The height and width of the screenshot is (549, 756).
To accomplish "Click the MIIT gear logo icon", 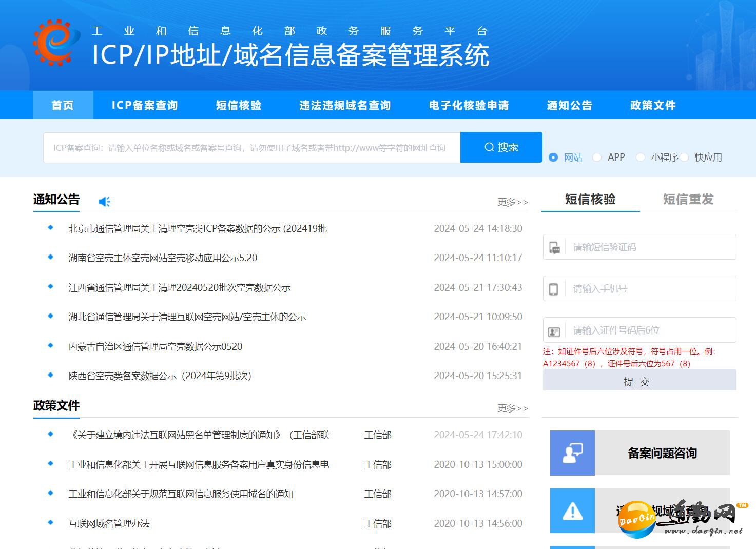I will pos(56,42).
